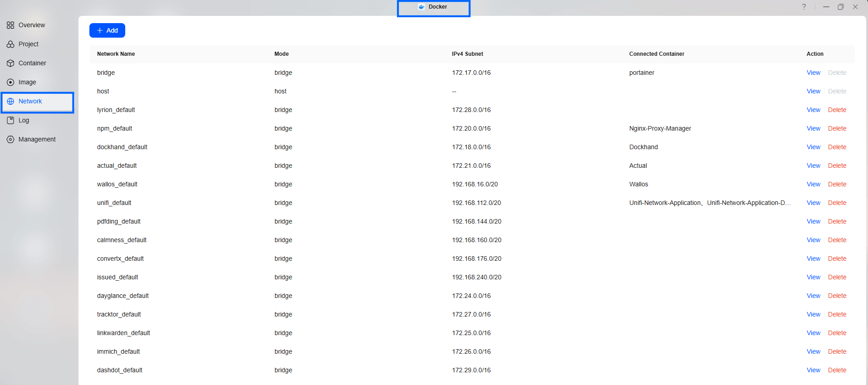
Task: Click the Mode column header
Action: click(281, 54)
